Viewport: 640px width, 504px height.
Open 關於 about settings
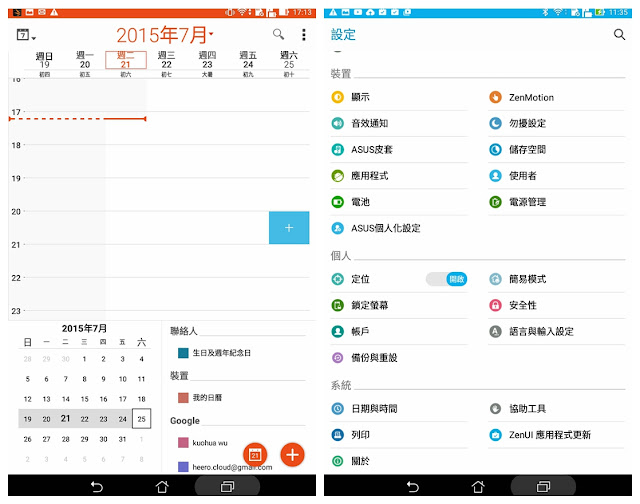399,461
